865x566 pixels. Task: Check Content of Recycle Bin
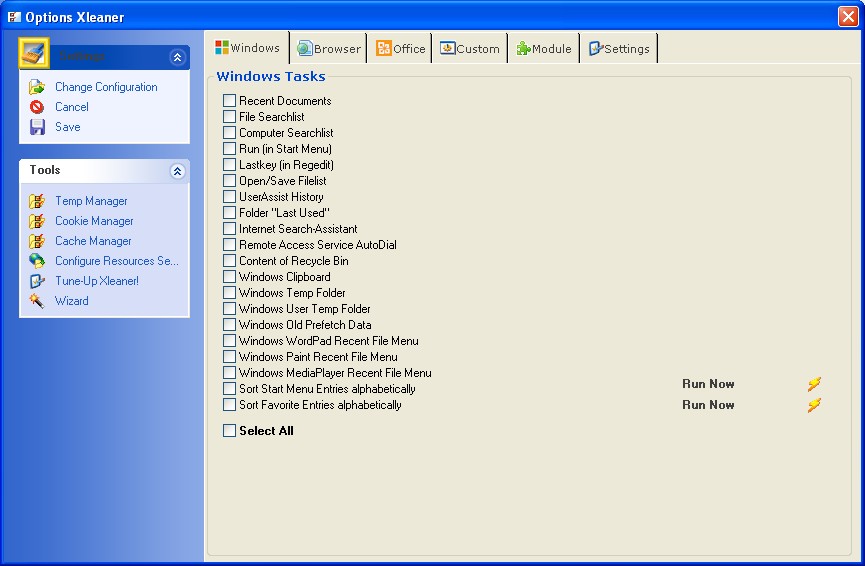[x=229, y=260]
